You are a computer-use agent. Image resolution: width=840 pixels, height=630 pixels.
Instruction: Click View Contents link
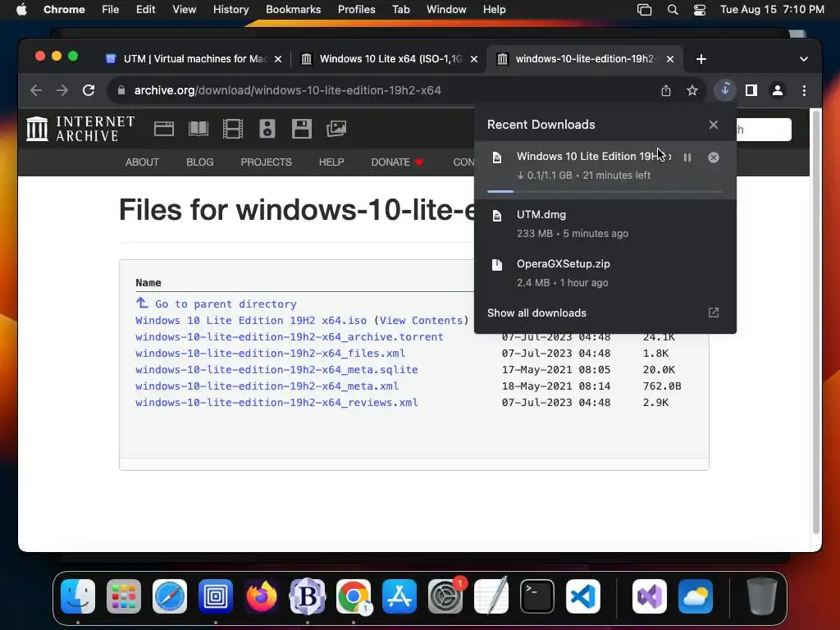click(421, 321)
